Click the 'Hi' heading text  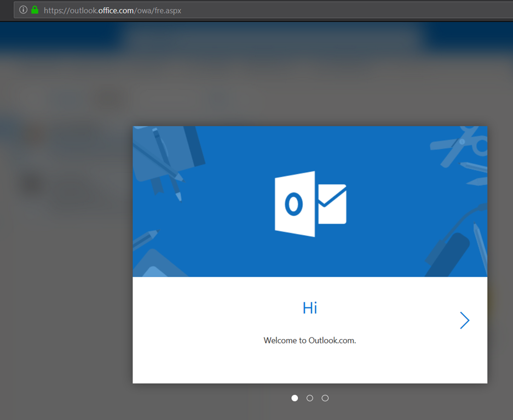pyautogui.click(x=310, y=308)
